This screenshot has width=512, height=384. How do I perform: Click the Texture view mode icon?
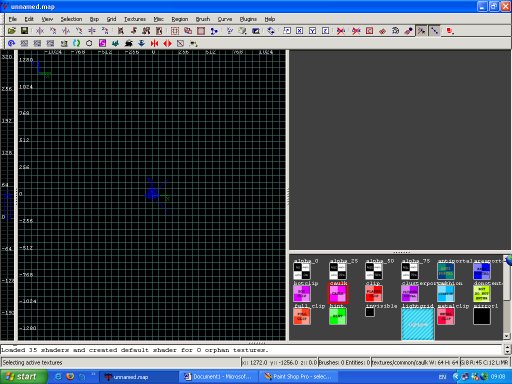coord(242,31)
